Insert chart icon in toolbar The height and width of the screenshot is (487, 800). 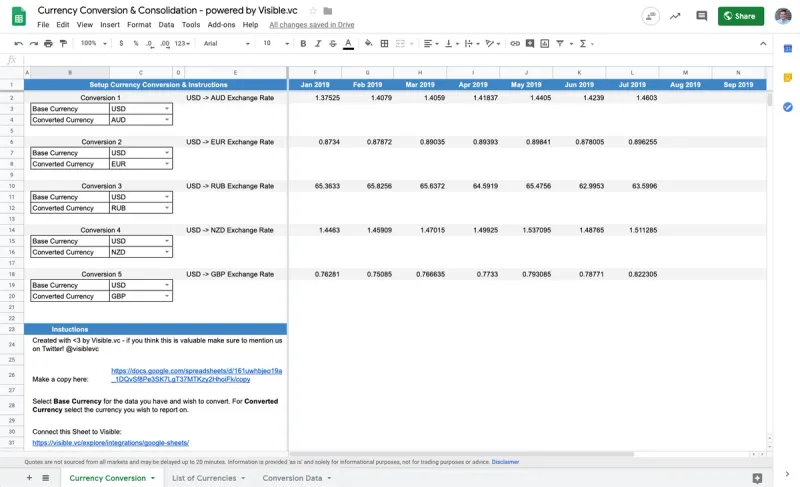(545, 44)
